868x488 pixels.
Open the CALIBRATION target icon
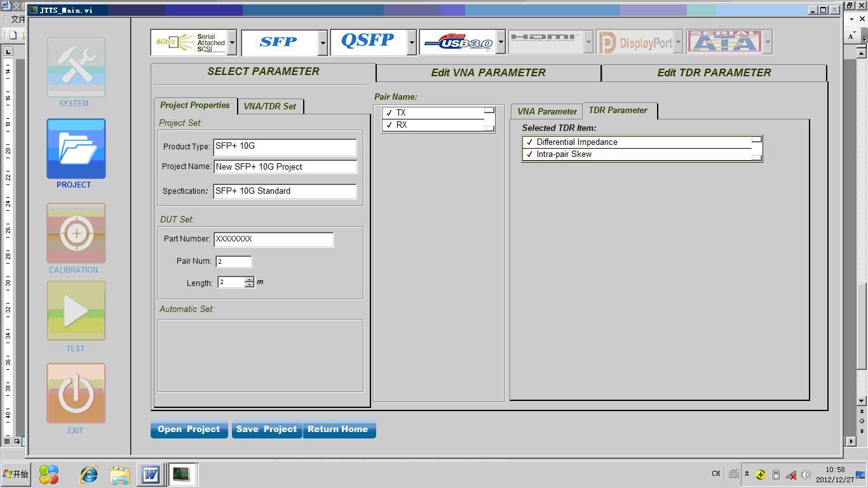[x=76, y=233]
